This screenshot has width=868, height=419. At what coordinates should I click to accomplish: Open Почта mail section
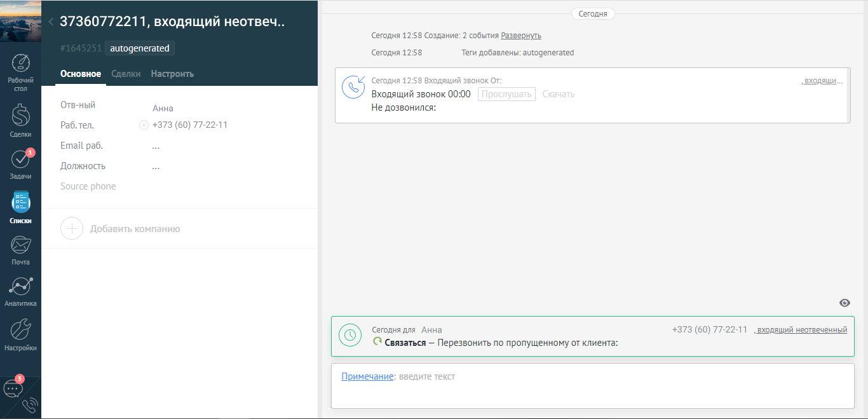click(x=20, y=249)
